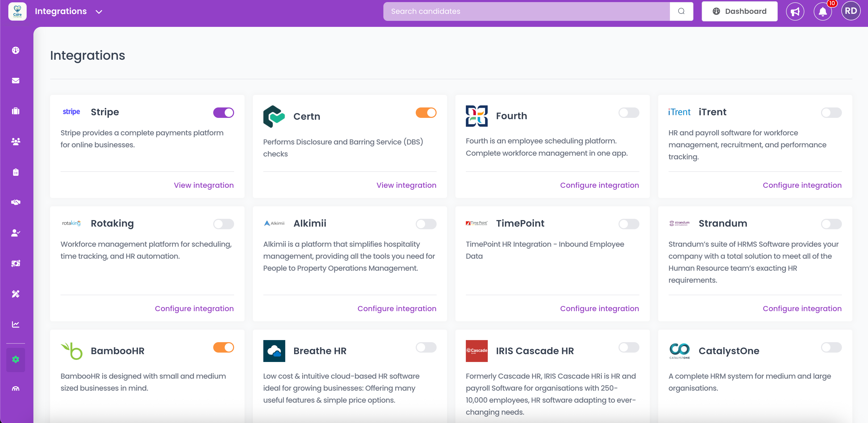Click the Alkimii logo on its card
Image resolution: width=868 pixels, height=423 pixels.
(274, 223)
